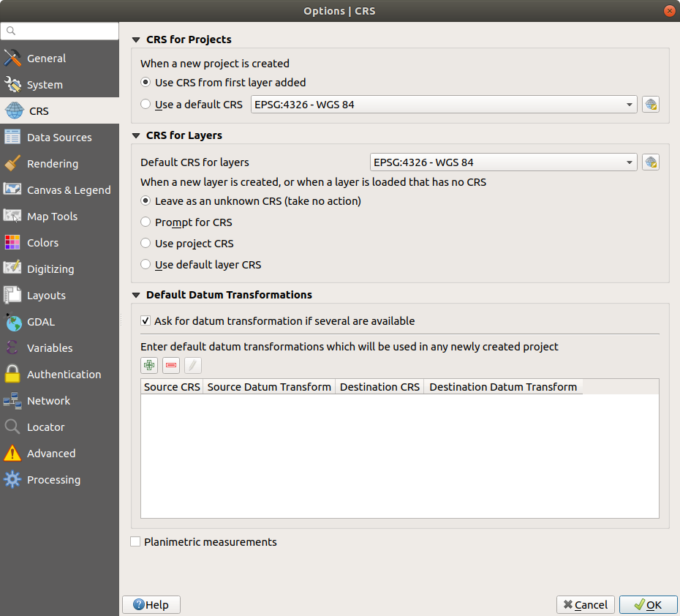Switch to the Map Tools tab
The height and width of the screenshot is (616, 680).
tap(52, 217)
